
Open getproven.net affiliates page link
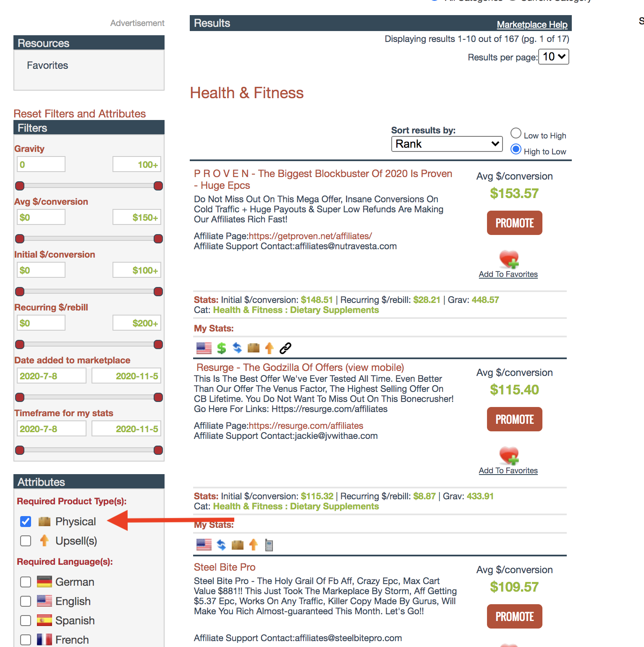(310, 236)
